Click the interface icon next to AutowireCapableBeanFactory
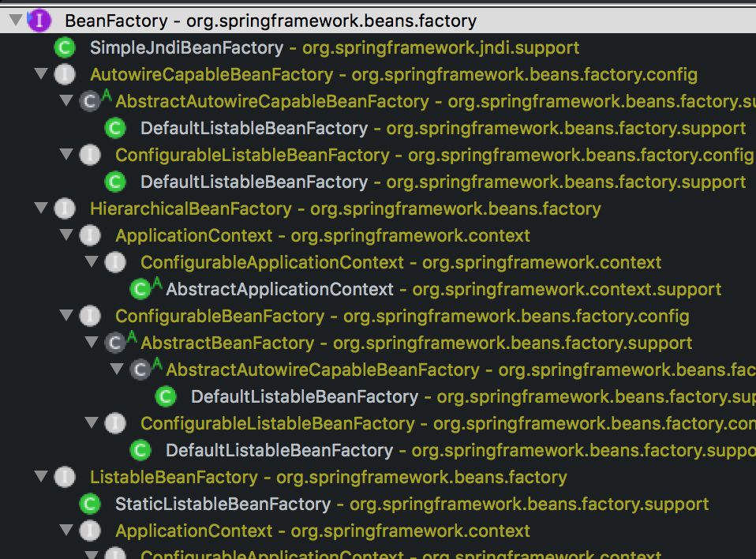Viewport: 756px width, 559px height. click(64, 75)
